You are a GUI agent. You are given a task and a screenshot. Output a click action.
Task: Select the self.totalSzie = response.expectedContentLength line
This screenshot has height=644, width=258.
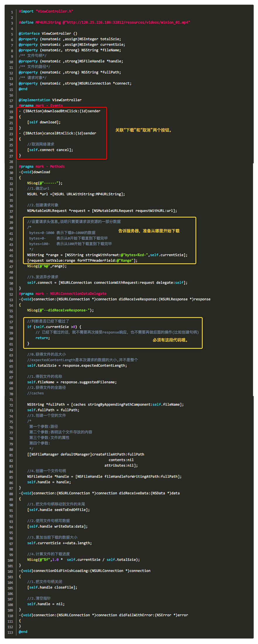point(77,366)
